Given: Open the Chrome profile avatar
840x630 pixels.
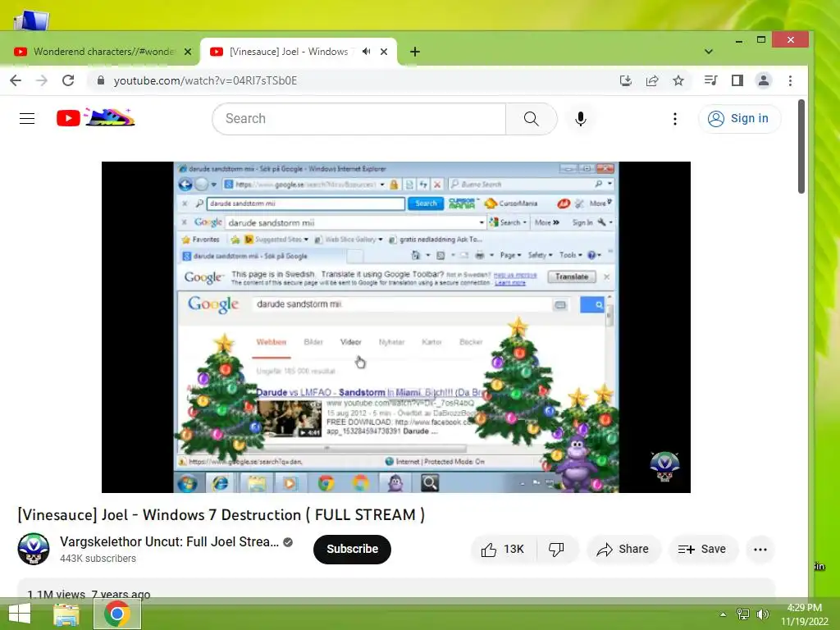Looking at the screenshot, I should pos(764,81).
